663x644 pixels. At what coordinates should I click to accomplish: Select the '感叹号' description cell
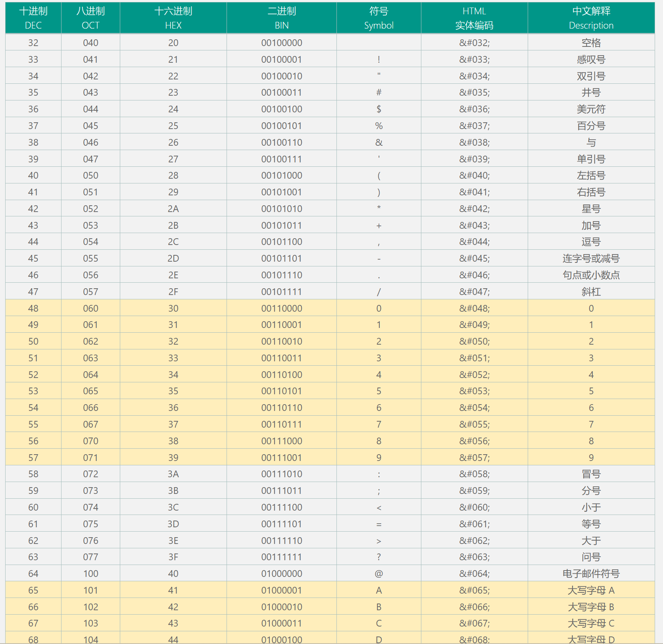tap(591, 59)
